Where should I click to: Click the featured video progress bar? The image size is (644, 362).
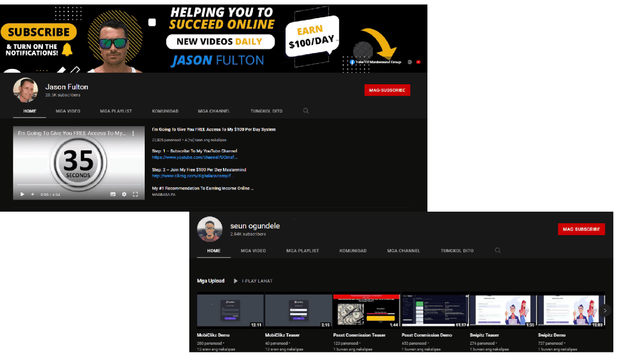[x=79, y=185]
